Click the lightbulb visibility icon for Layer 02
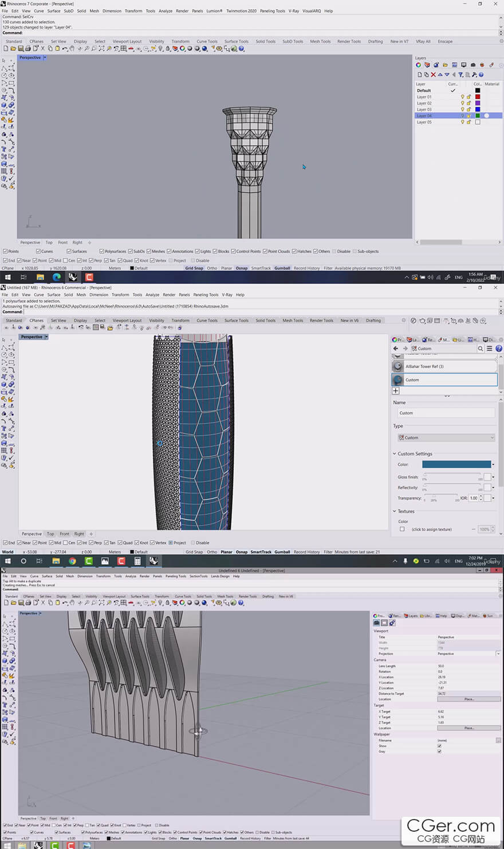This screenshot has height=849, width=504. click(463, 103)
